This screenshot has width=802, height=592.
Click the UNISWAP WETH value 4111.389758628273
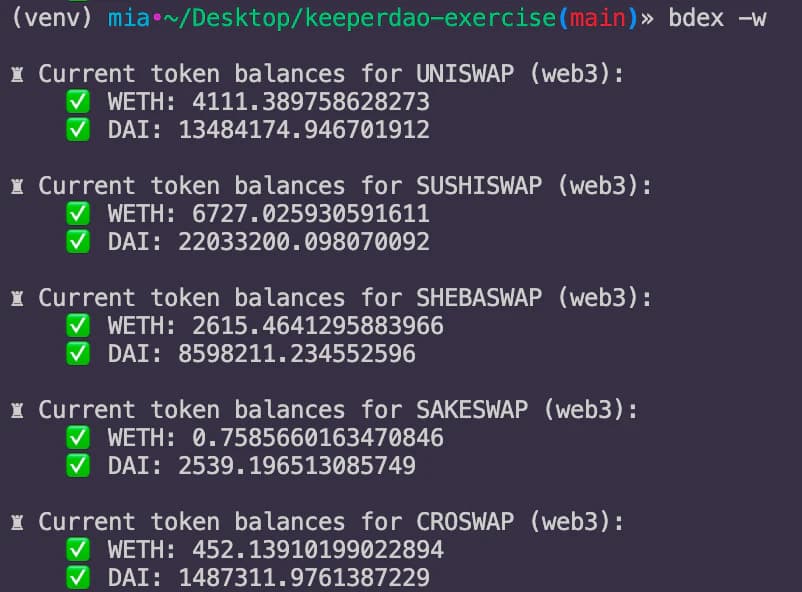[310, 102]
